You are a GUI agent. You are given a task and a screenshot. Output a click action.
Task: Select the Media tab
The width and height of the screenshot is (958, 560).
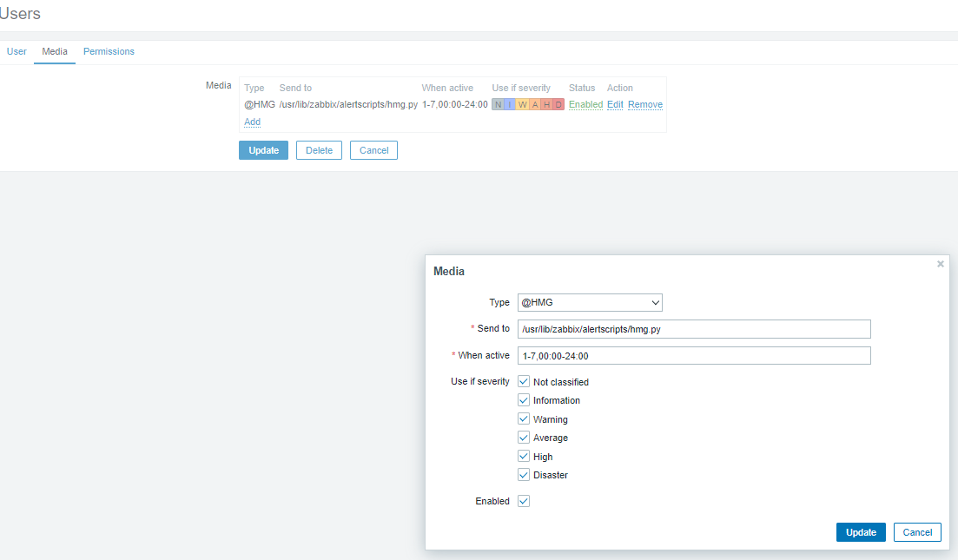click(55, 51)
